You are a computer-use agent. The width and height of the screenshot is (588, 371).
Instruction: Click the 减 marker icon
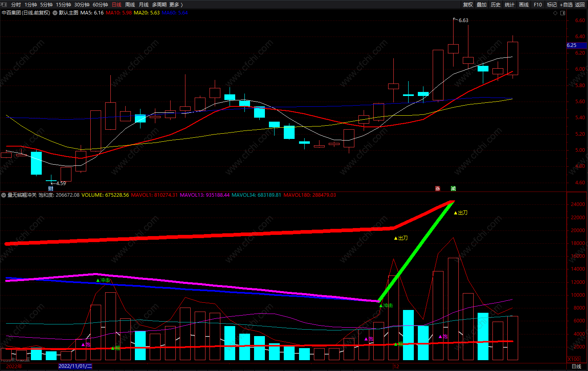453,188
